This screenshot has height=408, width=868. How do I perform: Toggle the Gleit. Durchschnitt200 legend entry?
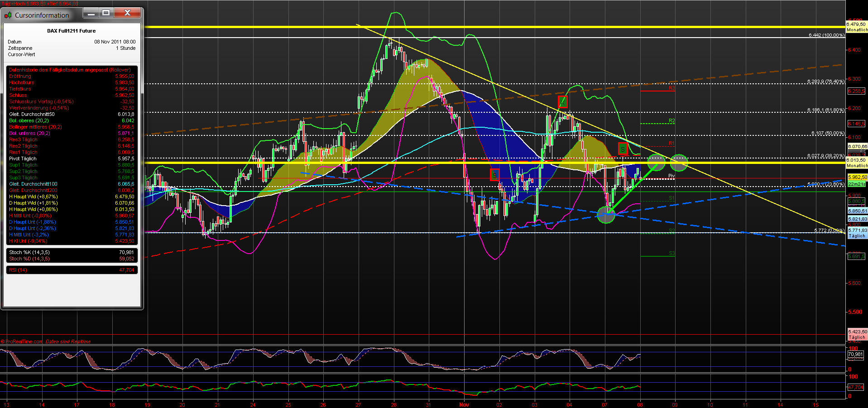pos(33,190)
